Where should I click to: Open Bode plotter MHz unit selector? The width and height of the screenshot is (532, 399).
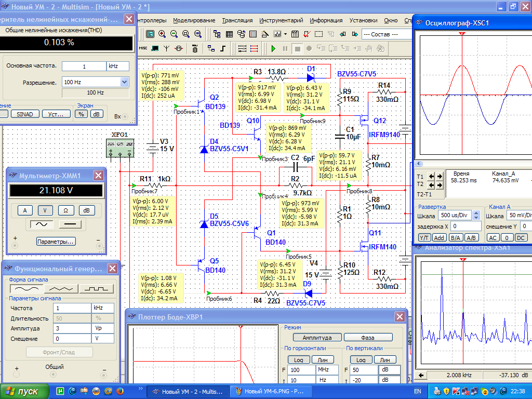click(327, 369)
